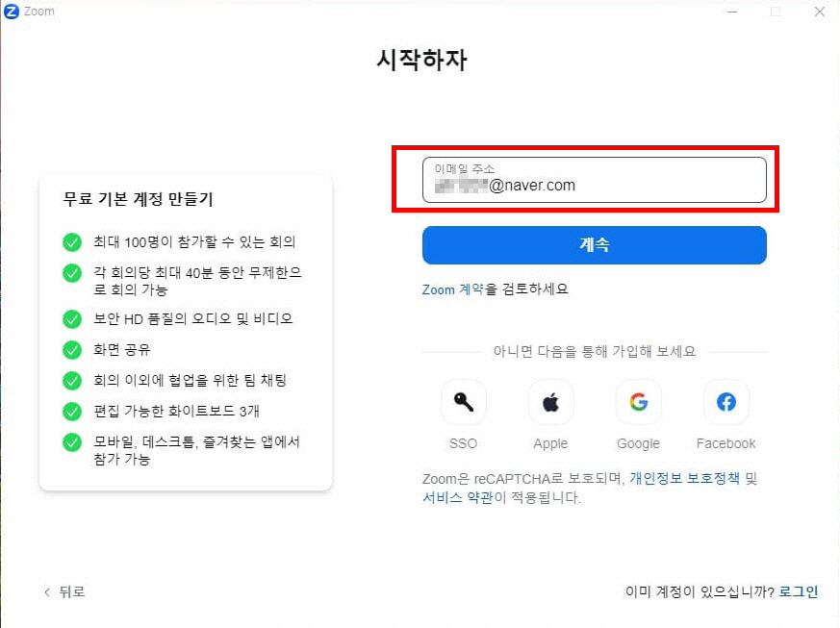Select the 로그인 login link
Screen dimensions: 840x628
(799, 590)
